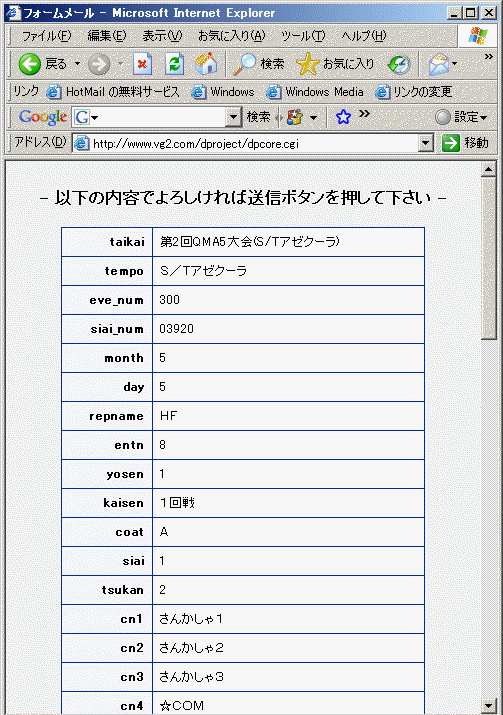Click the vertical scrollbar thumb

[488, 259]
